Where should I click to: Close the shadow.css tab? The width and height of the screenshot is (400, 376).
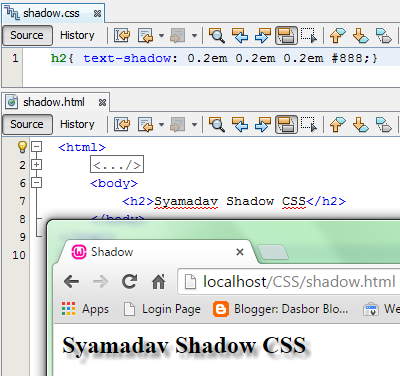(97, 14)
